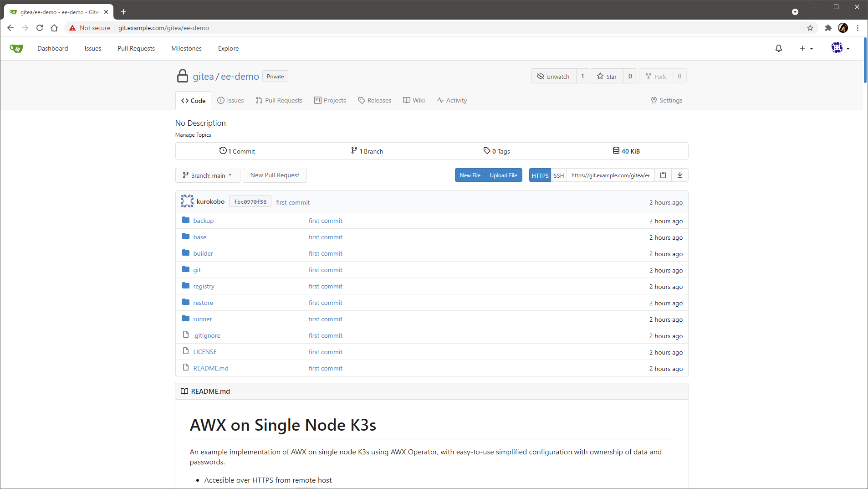Screen dimensions: 868x489
Task: Click kurokobo's avatar in commit row
Action: pyautogui.click(x=187, y=201)
